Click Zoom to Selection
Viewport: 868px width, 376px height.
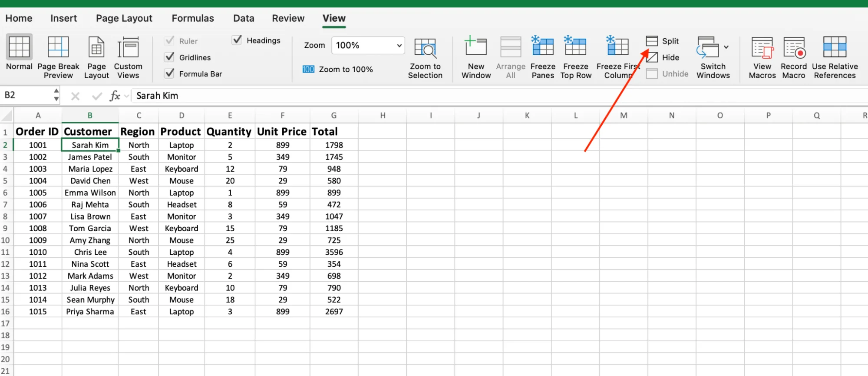coord(425,58)
